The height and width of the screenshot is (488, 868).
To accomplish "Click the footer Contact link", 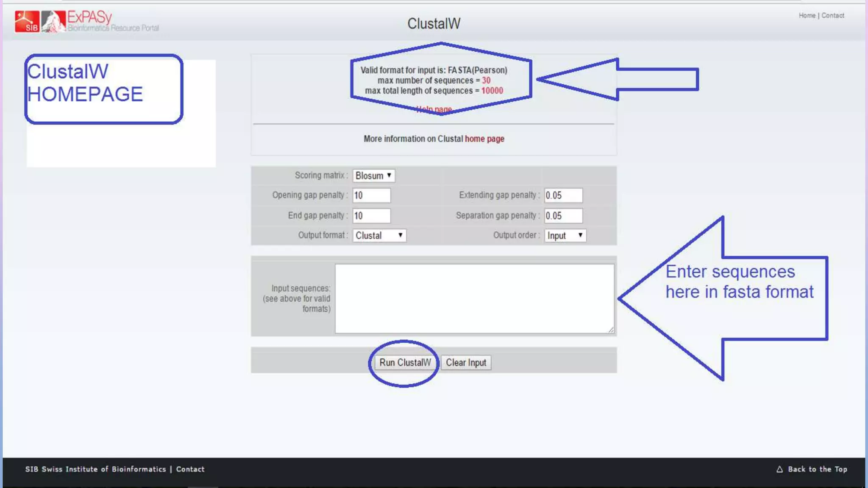I will pos(190,469).
